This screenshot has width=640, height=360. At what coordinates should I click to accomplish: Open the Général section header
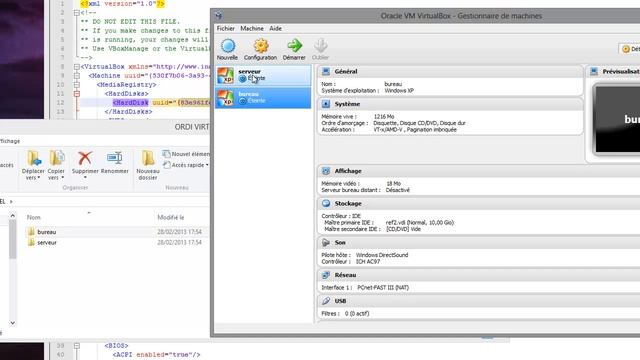(x=450, y=71)
